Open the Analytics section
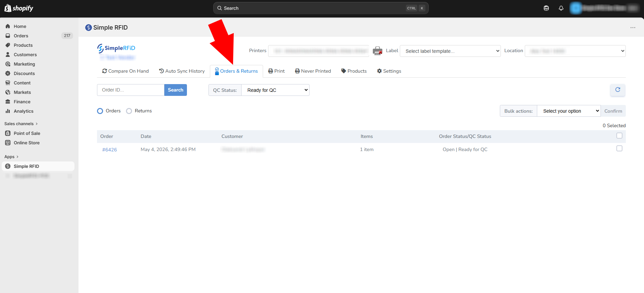The width and height of the screenshot is (644, 293). [24, 111]
